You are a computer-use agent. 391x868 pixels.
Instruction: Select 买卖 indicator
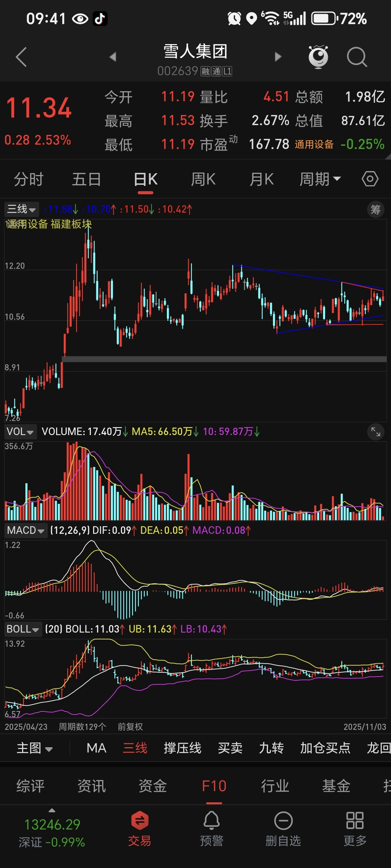(x=230, y=748)
